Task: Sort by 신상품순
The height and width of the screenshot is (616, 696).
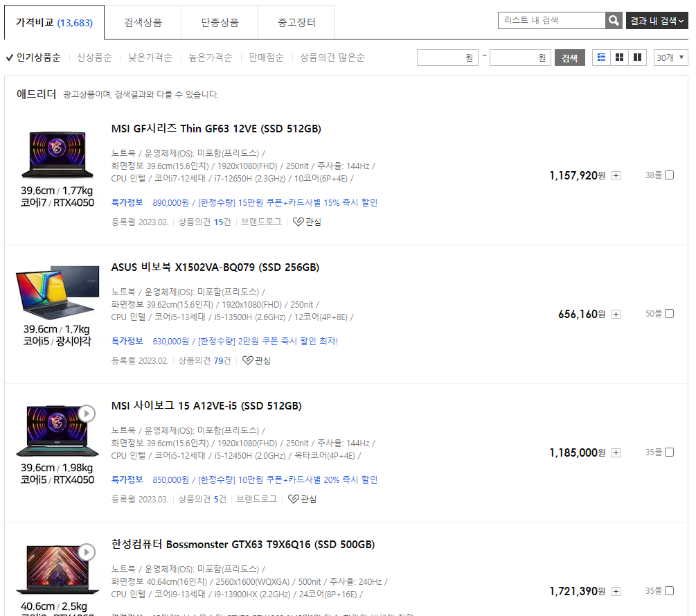Action: [94, 58]
